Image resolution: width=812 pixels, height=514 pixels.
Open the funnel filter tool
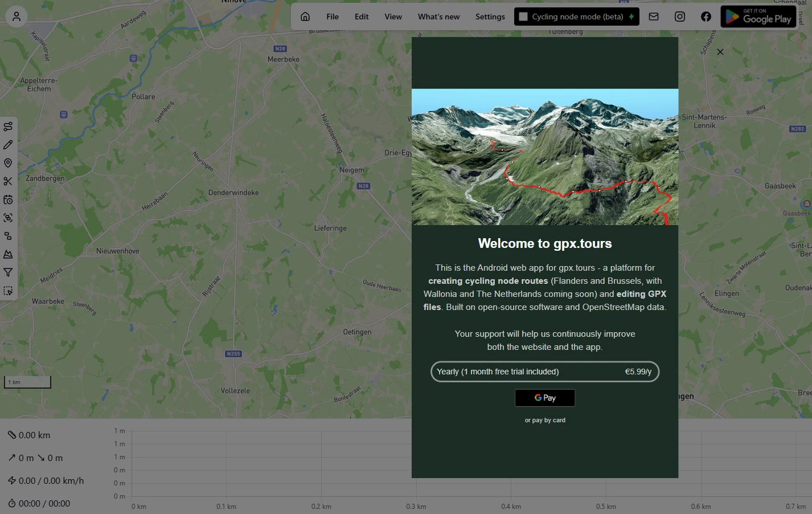[8, 272]
